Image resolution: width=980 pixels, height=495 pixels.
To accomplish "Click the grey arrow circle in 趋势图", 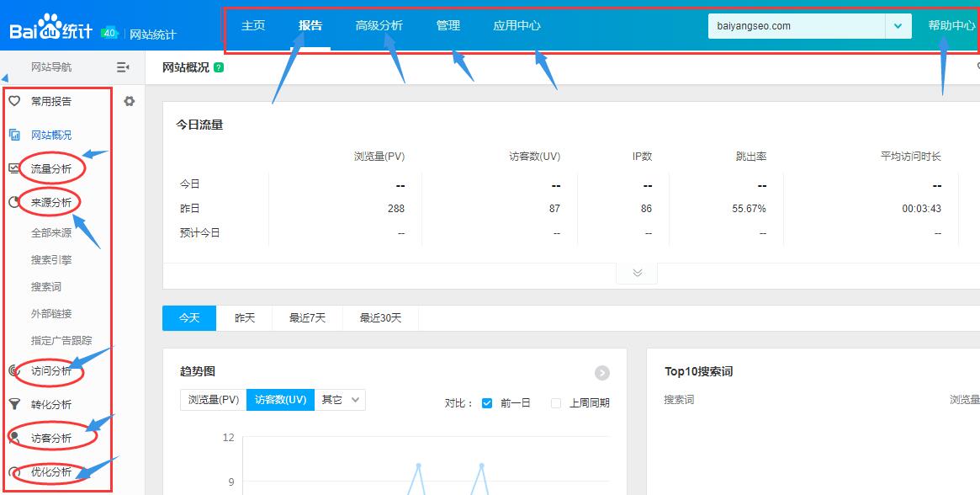I will point(601,373).
